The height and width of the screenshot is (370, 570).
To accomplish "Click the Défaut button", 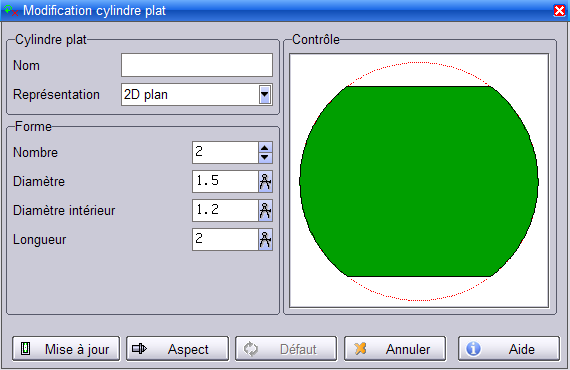I will pos(286,349).
